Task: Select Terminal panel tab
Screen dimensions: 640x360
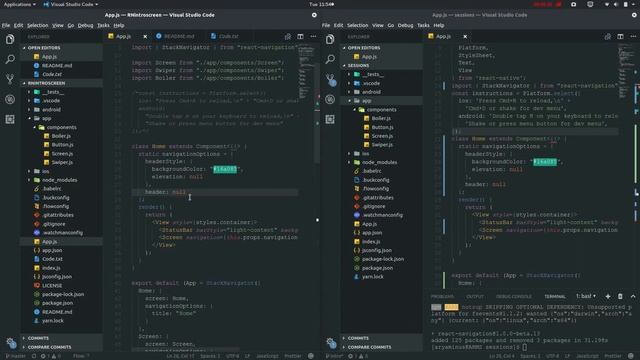Action: tap(555, 297)
